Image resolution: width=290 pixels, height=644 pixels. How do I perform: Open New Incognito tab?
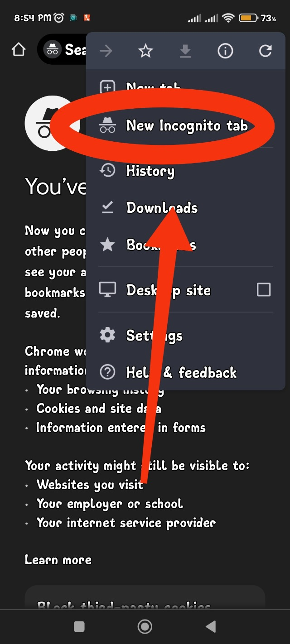tap(186, 125)
